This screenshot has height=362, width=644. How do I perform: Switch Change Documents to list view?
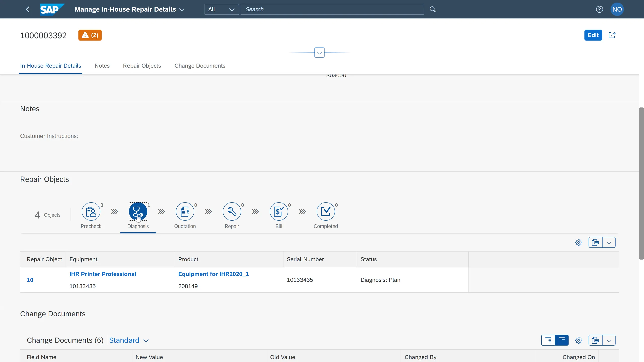548,340
